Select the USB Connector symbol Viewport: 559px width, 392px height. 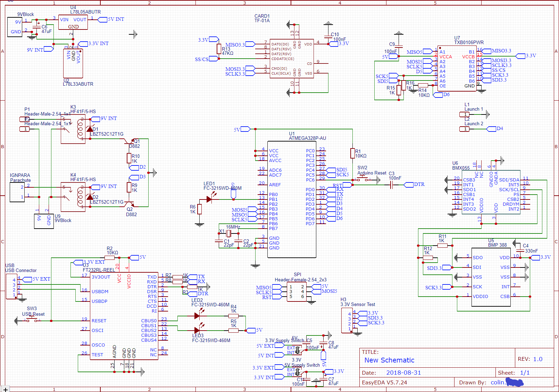11,286
